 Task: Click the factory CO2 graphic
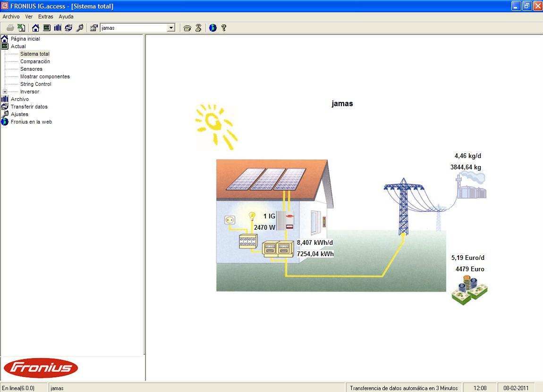[471, 185]
